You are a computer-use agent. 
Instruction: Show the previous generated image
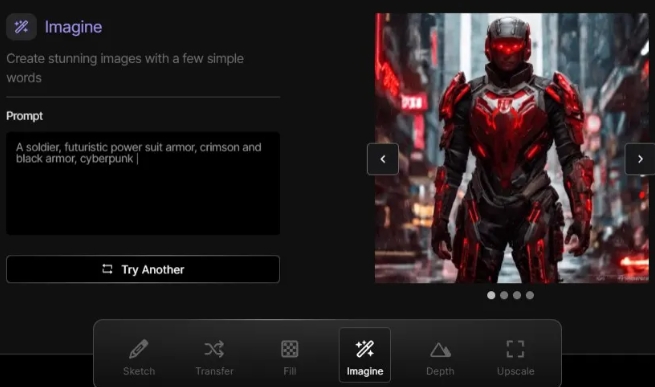(x=383, y=159)
